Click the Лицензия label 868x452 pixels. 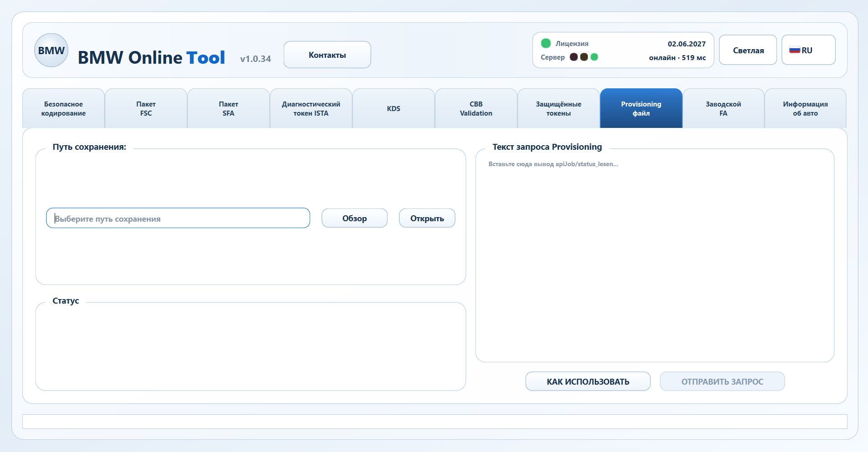coord(572,44)
